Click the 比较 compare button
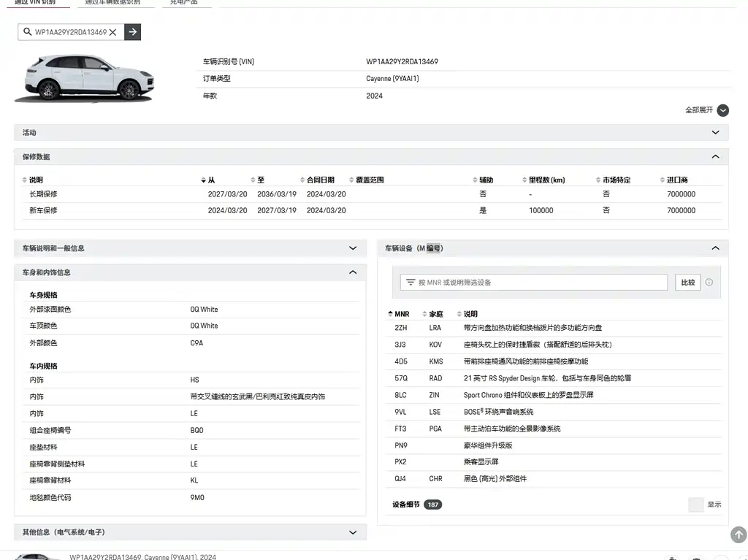Image resolution: width=748 pixels, height=560 pixels. point(688,283)
